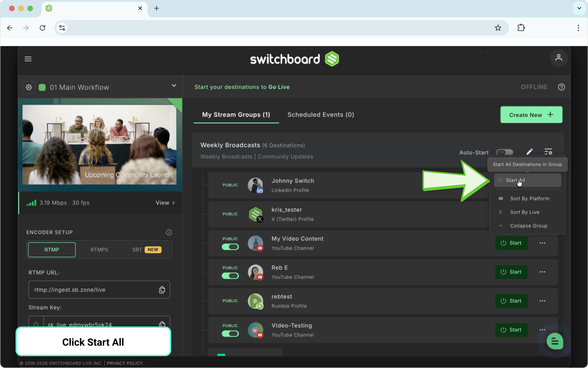Click the 3.19 Mbps bitrate readout

(53, 203)
